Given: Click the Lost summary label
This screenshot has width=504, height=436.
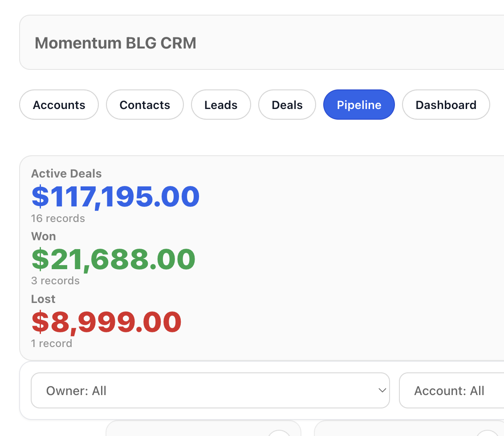Looking at the screenshot, I should 43,299.
